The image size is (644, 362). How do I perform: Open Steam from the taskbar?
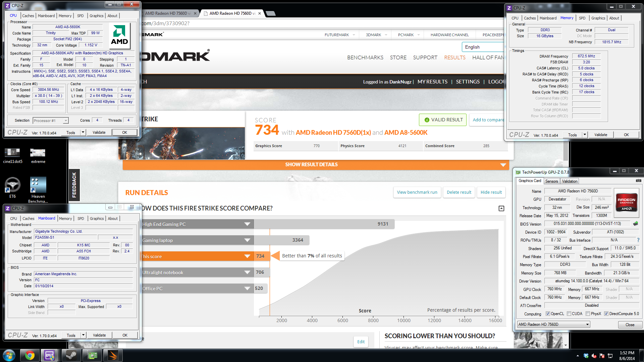click(x=71, y=355)
